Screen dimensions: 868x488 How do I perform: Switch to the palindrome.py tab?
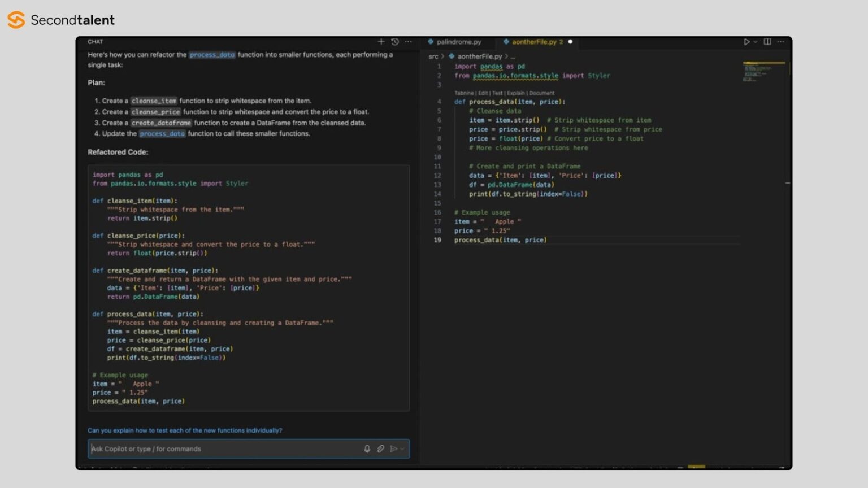pos(458,42)
